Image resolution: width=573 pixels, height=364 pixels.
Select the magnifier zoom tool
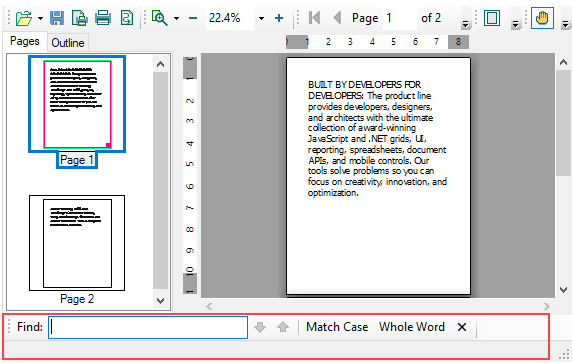(x=160, y=18)
